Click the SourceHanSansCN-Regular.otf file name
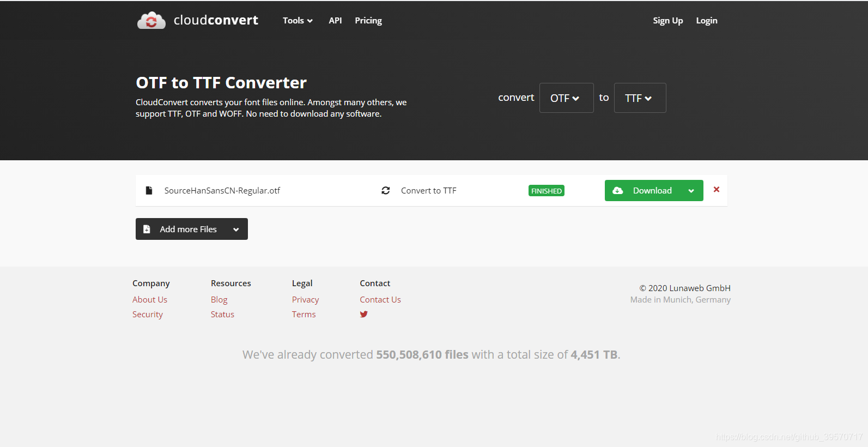 click(x=222, y=190)
